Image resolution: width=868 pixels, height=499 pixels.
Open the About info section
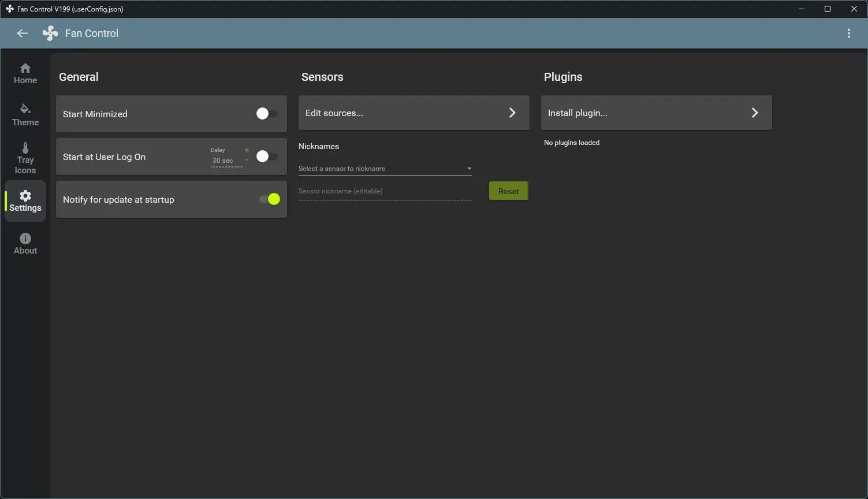point(25,243)
